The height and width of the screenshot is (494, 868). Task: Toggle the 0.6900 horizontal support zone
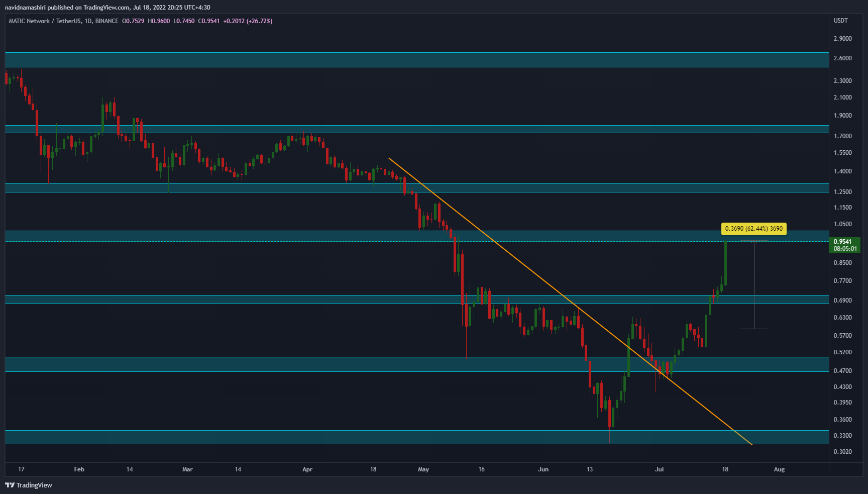[352, 300]
